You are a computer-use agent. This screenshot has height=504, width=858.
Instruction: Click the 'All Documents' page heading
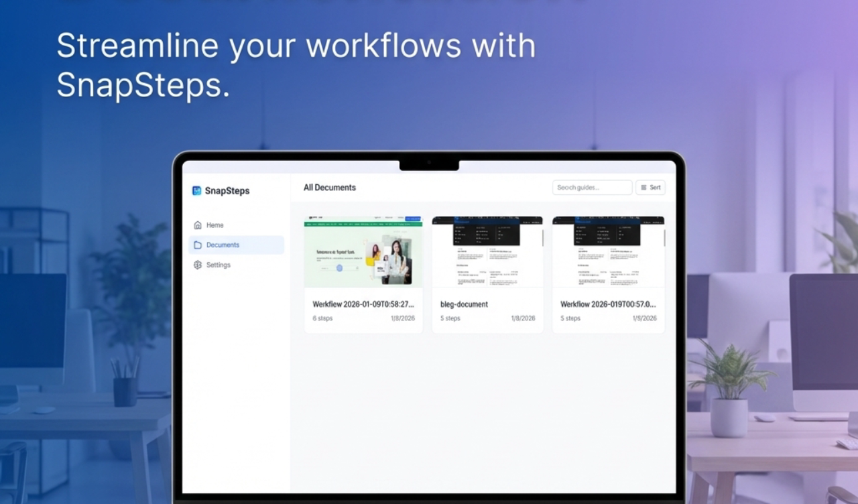[x=329, y=188]
